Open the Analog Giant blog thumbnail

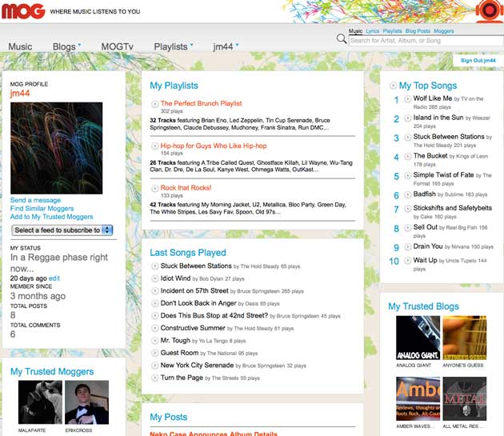417,338
